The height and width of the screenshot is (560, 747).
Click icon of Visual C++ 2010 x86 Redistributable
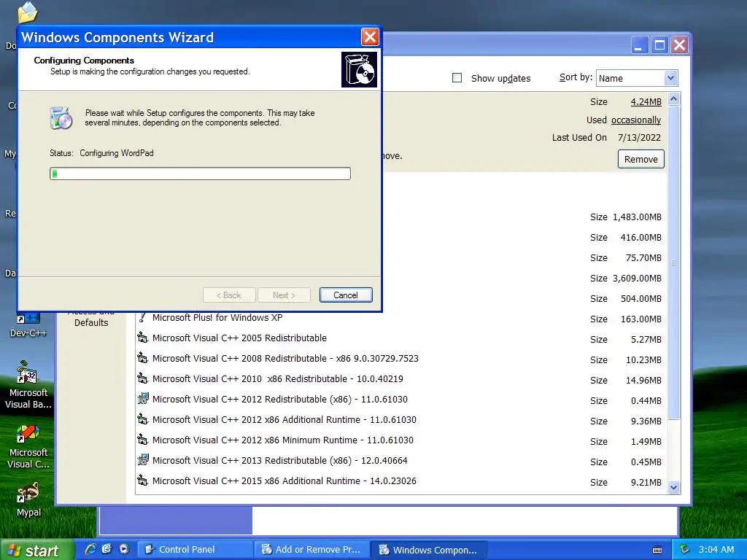(x=142, y=378)
